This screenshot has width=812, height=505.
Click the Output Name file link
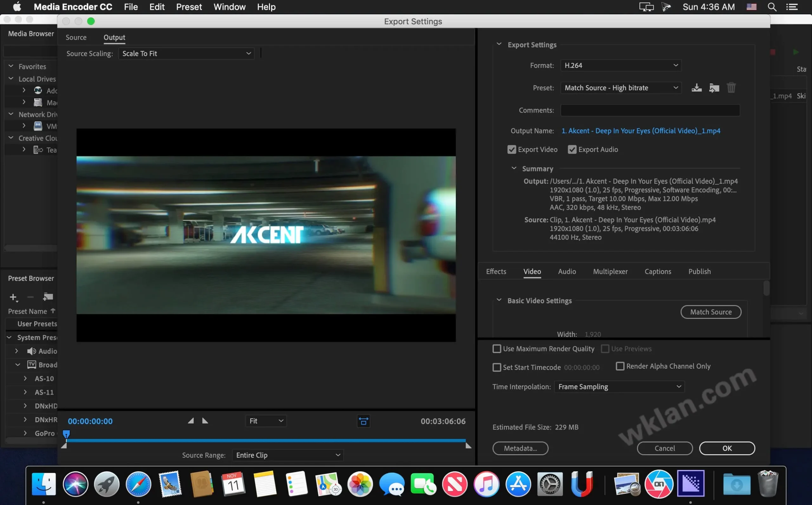640,130
